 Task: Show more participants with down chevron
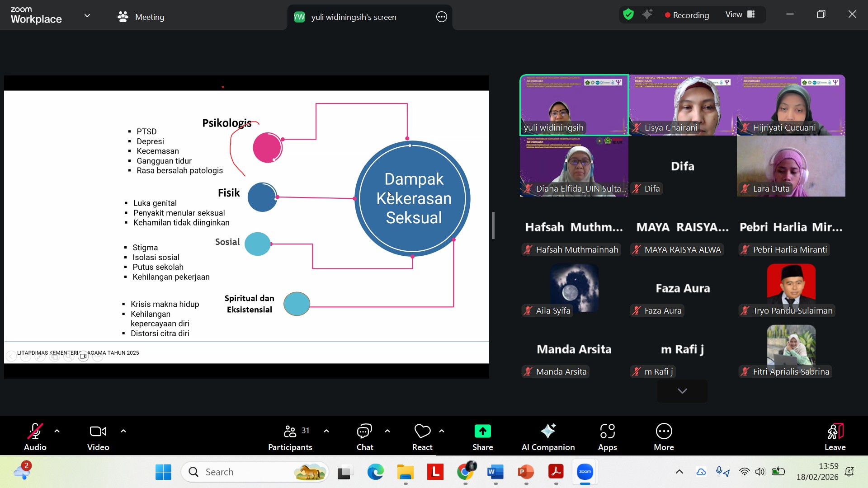pyautogui.click(x=682, y=391)
